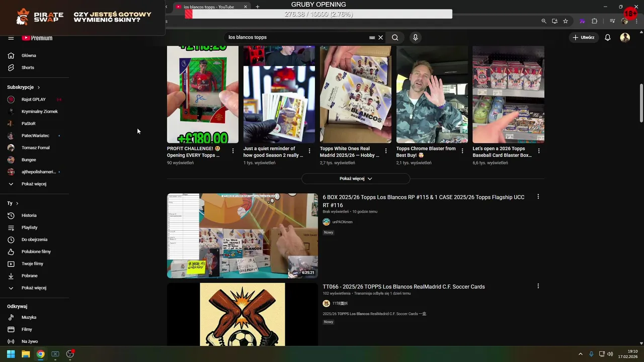Expand Ty section Pokaż więcej below Pobrane
Screen dimensions: 644x362
click(35, 288)
